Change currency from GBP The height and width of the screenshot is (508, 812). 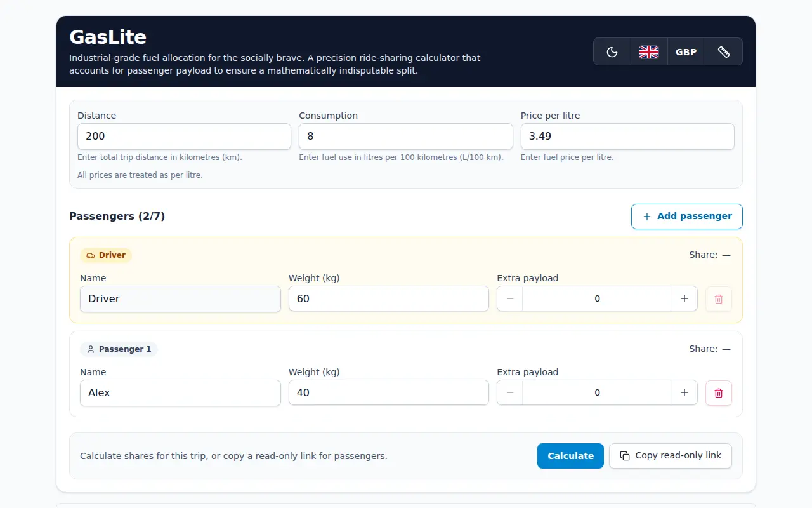686,52
